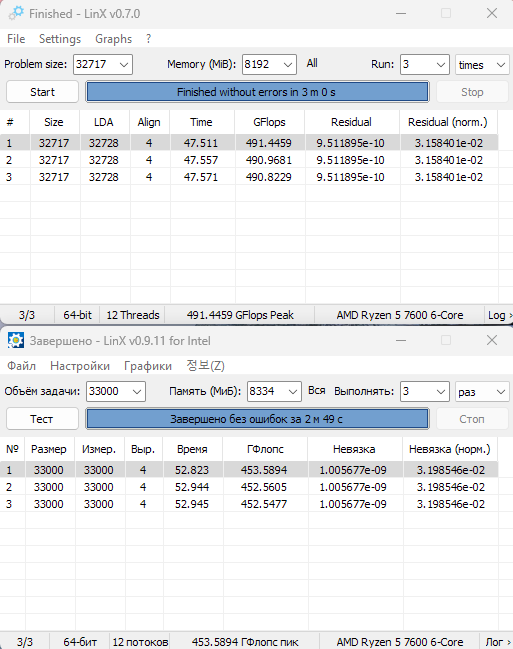Image resolution: width=513 pixels, height=649 pixels.
Task: Expand Memory (MiB) dropdown showing 8192
Action: (x=288, y=65)
